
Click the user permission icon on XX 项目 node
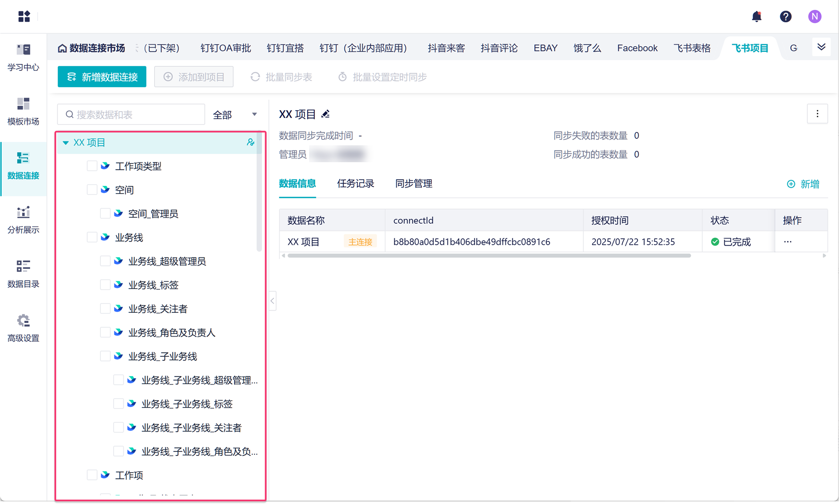[250, 142]
